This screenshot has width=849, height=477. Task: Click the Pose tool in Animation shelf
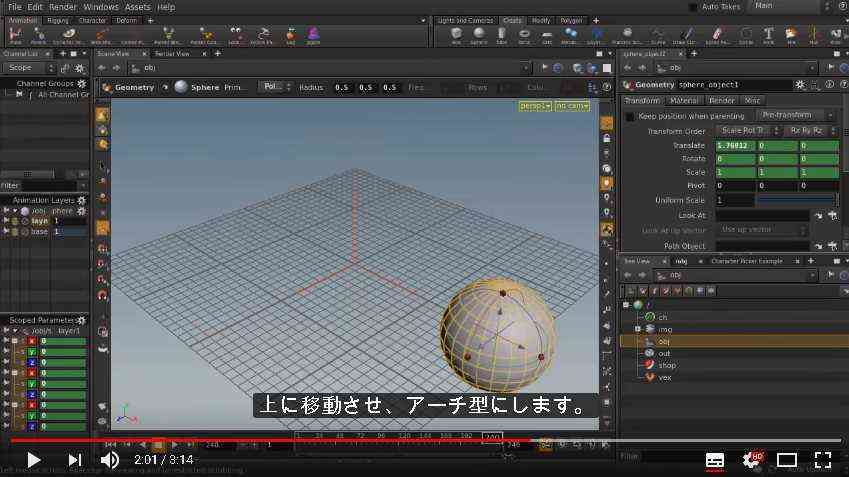[x=15, y=35]
